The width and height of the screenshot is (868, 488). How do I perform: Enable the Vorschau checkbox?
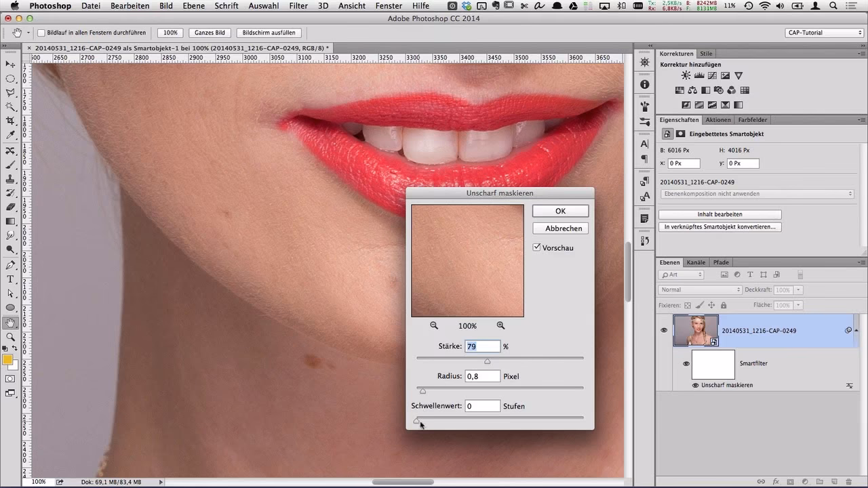536,247
